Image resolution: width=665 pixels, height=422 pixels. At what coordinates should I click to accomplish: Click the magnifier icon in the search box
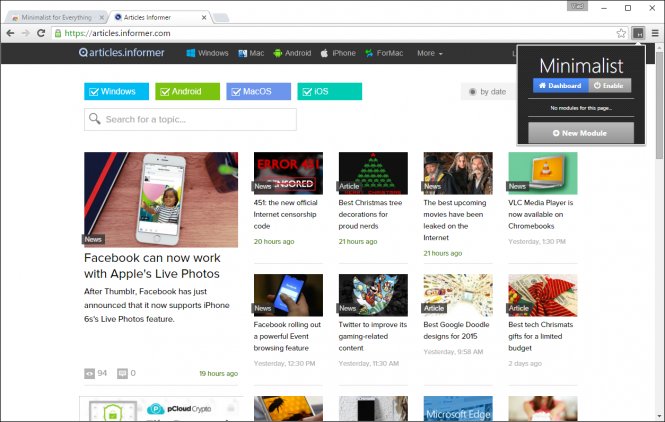tap(95, 119)
